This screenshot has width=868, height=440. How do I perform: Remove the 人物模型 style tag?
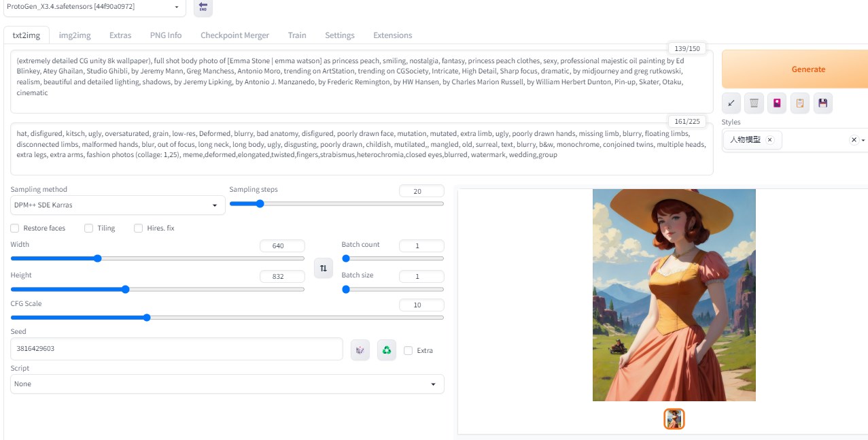coord(769,140)
